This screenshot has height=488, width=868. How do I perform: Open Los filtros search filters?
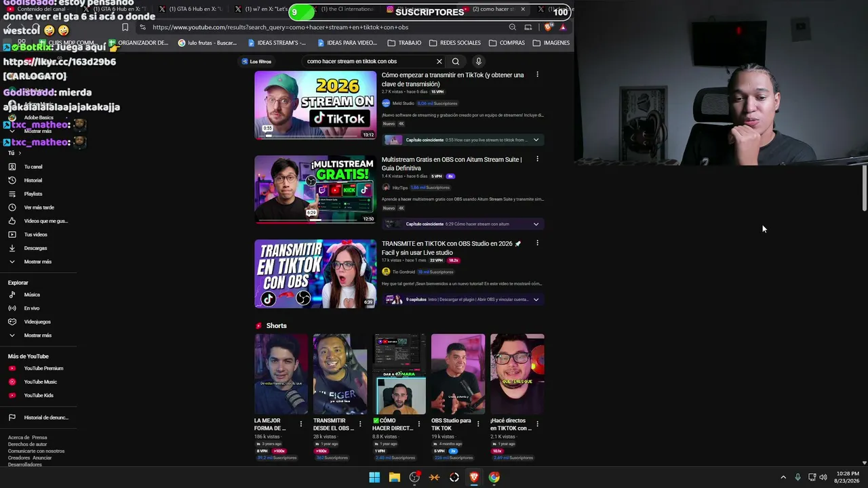pyautogui.click(x=257, y=62)
